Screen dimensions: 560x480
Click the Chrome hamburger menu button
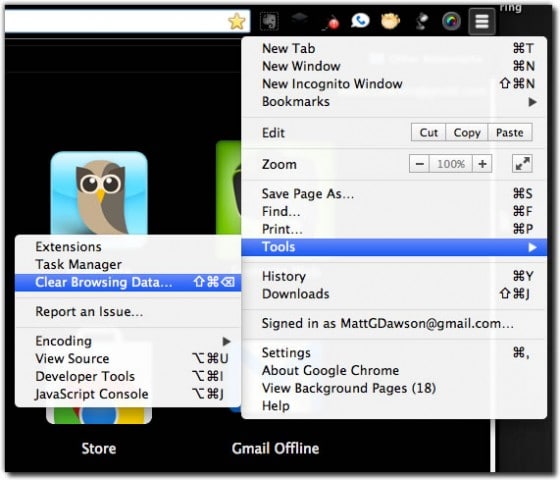click(482, 21)
